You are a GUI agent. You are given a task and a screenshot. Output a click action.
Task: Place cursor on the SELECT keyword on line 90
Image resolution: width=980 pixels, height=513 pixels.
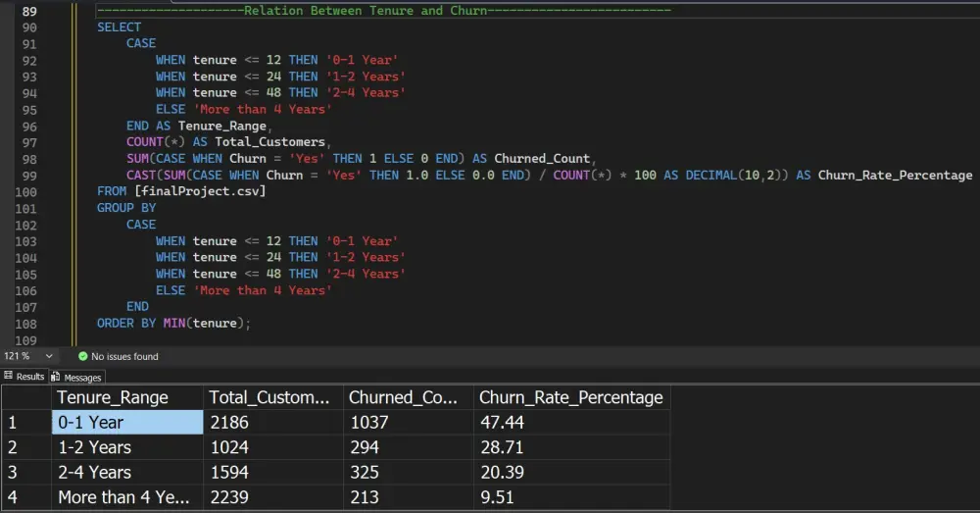point(119,26)
